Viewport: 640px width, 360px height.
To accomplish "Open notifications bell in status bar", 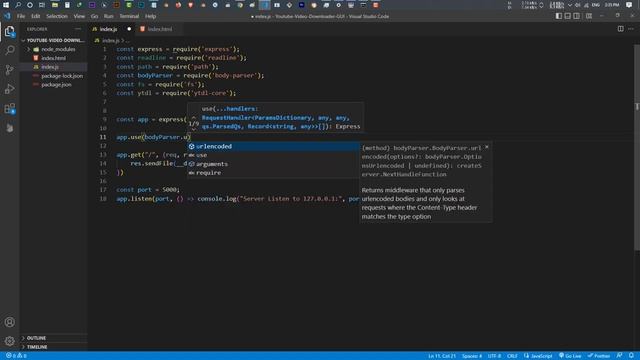I will coord(631,356).
